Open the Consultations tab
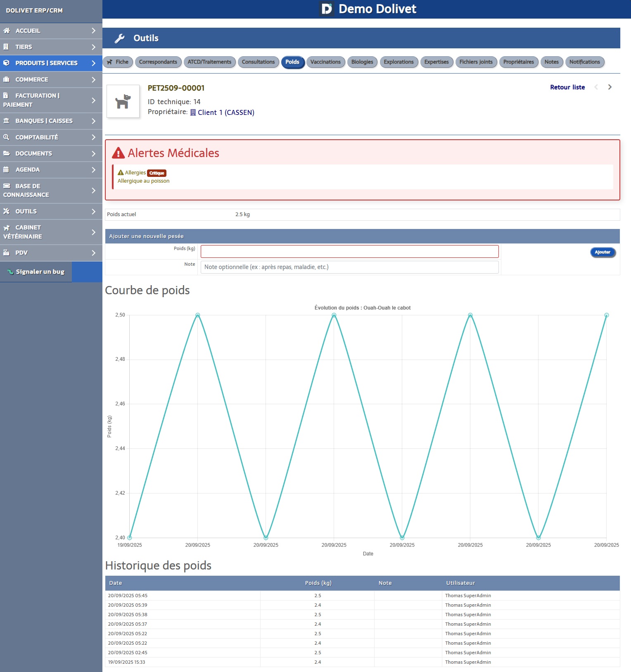631x672 pixels. tap(258, 62)
